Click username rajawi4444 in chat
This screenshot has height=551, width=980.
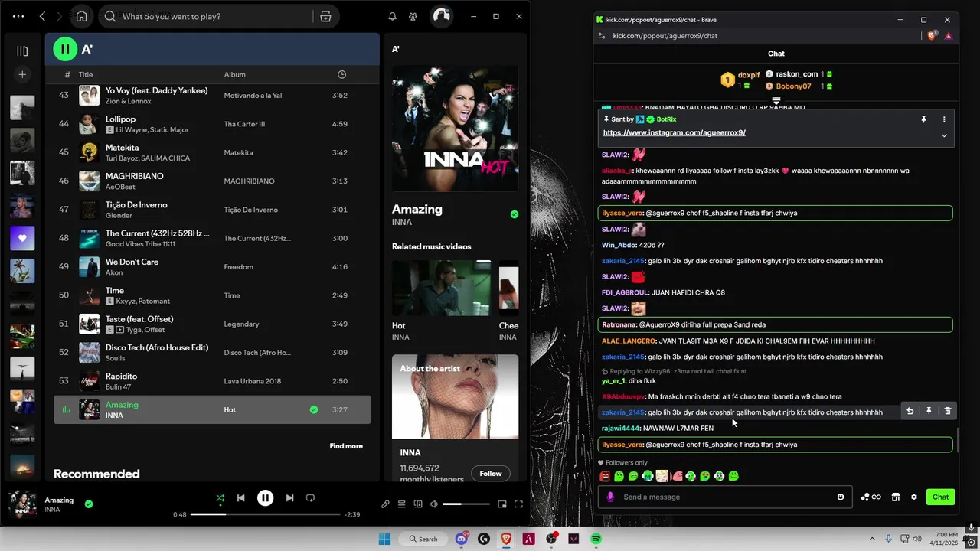point(620,429)
